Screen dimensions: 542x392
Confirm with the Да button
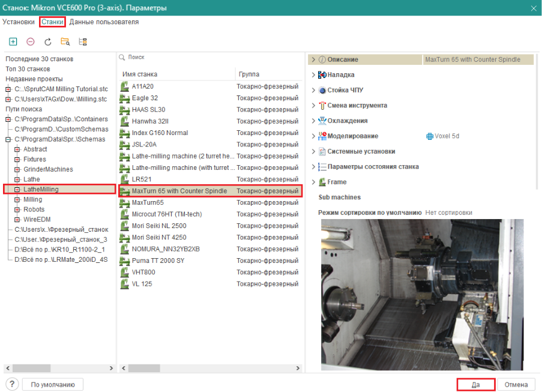475,385
